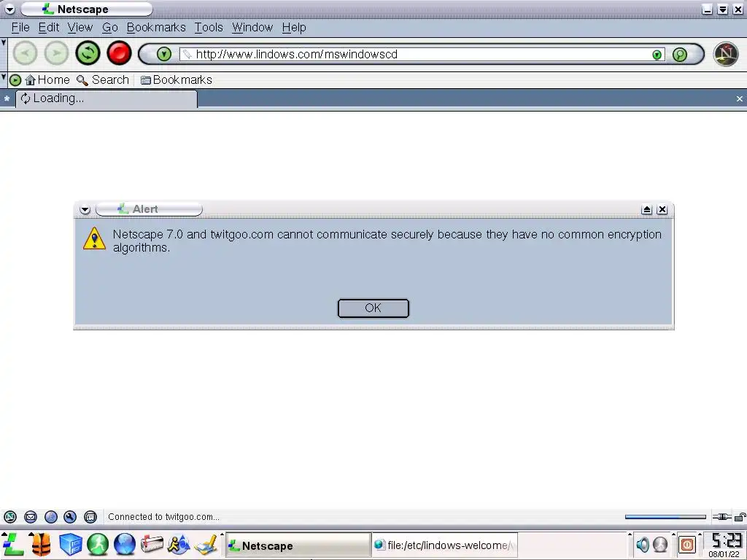Viewport: 747px width, 560px height.
Task: Open the URL history dropdown arrow in address bar
Action: pyautogui.click(x=657, y=55)
